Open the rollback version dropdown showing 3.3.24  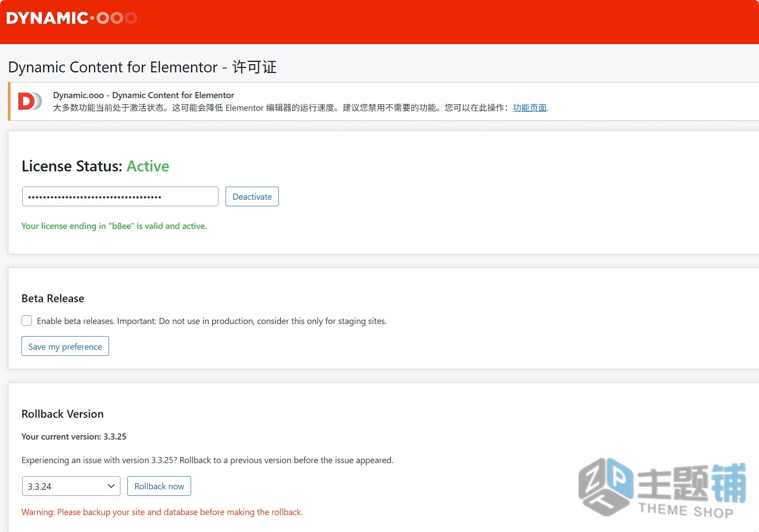point(71,486)
